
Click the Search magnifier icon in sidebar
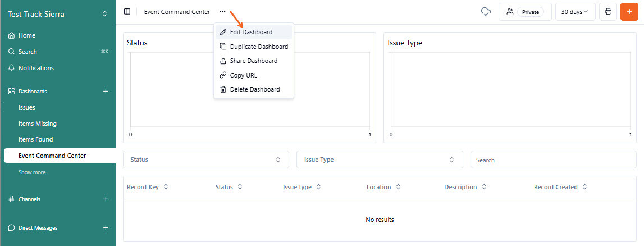[11, 52]
